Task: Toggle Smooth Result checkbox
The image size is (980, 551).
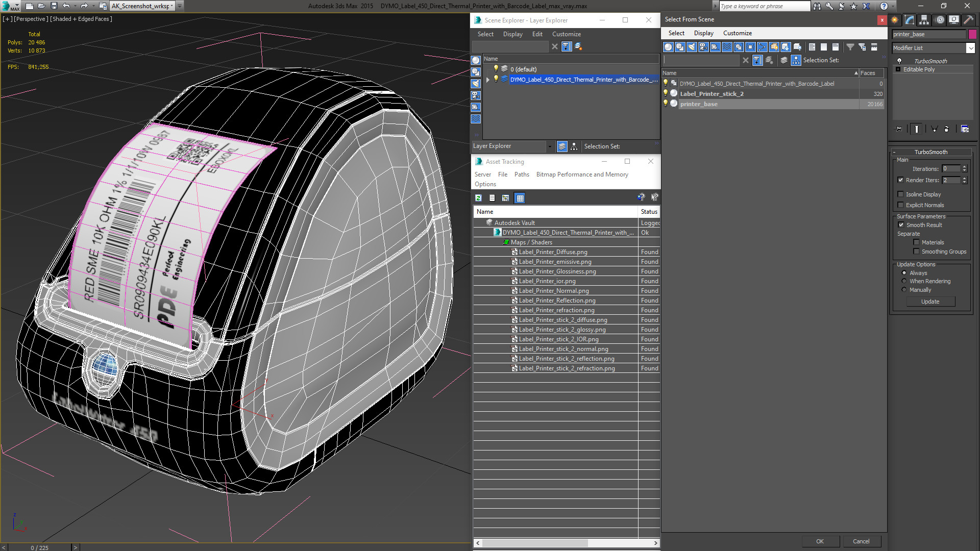Action: tap(901, 225)
